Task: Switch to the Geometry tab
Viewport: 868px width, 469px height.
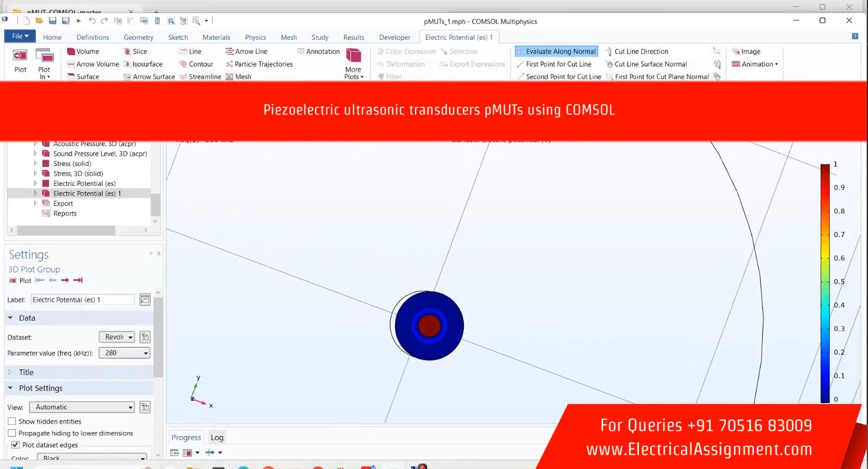Action: 139,38
